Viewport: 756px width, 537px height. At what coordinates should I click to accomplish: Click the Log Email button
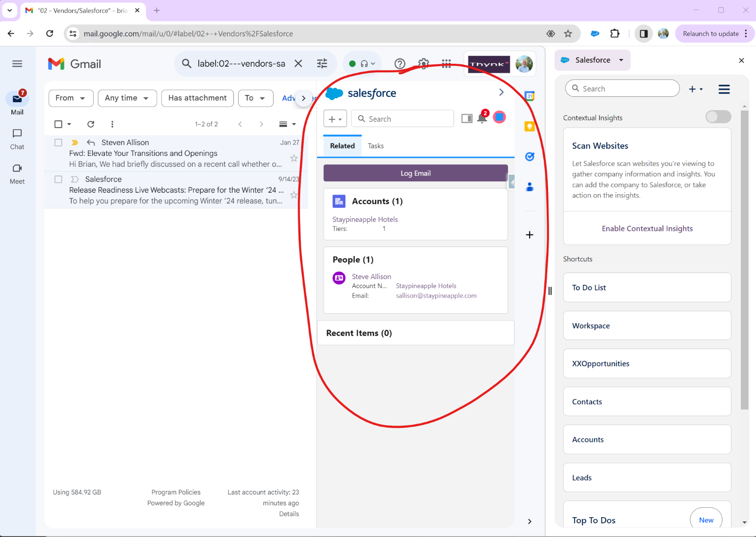tap(415, 173)
